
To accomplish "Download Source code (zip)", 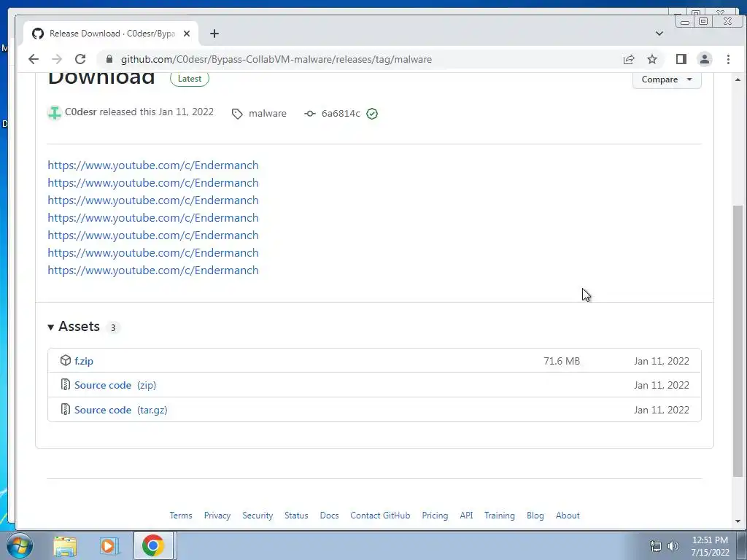I will point(115,385).
